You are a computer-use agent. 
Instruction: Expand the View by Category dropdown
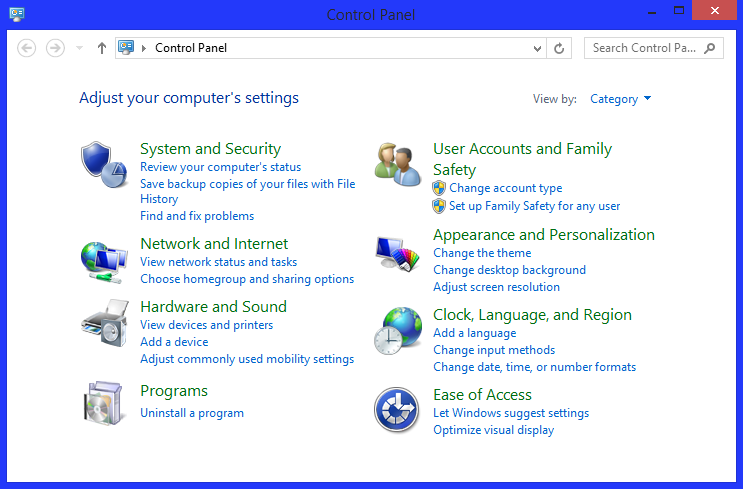coord(621,99)
